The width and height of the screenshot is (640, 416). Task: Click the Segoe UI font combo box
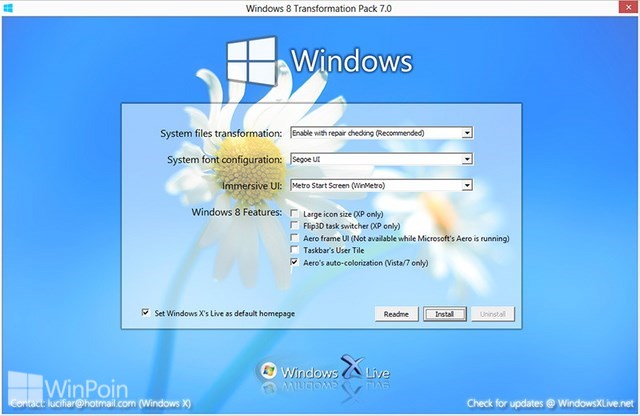[x=381, y=159]
